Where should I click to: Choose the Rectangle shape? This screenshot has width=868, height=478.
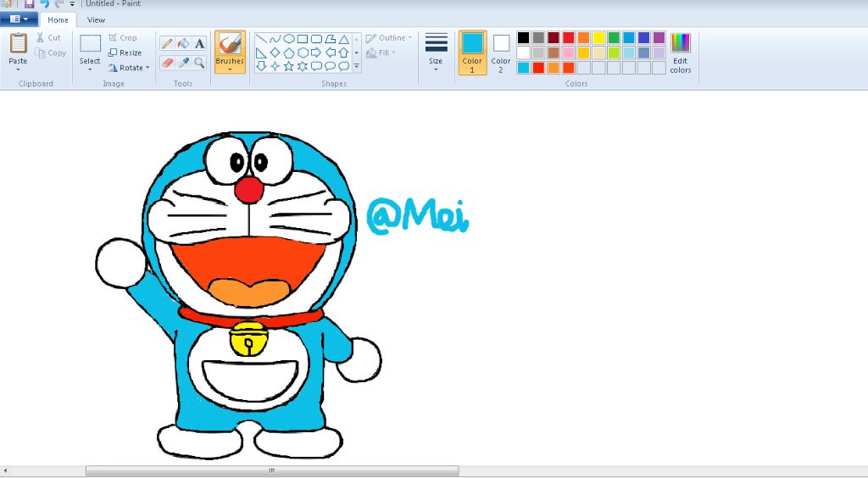(x=303, y=39)
